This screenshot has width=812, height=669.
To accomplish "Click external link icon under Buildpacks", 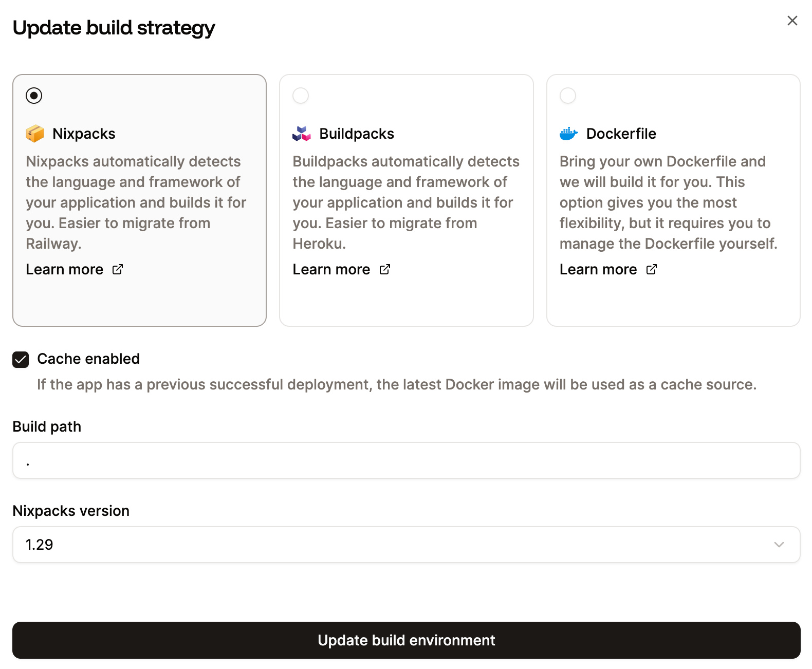I will [x=385, y=269].
